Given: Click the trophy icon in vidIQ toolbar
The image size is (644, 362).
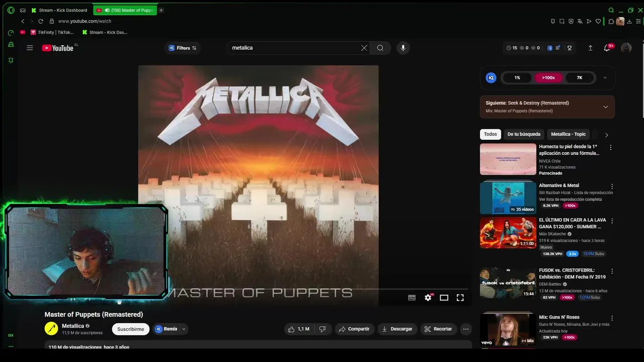Looking at the screenshot, I should click(570, 48).
